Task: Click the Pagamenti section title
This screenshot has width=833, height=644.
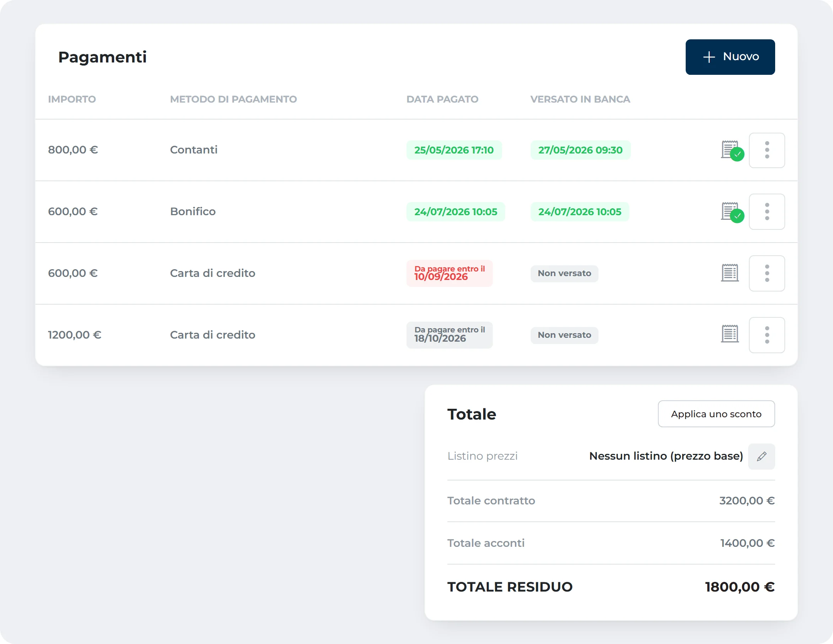Action: 103,57
